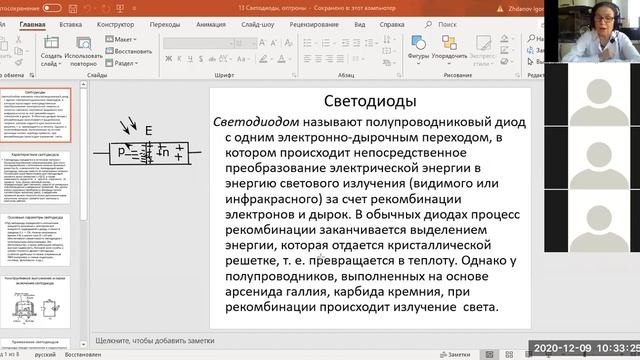Apply text highlight color

pyautogui.click(x=263, y=59)
